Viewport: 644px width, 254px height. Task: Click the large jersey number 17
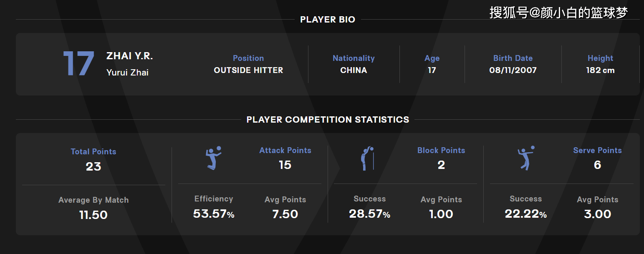click(78, 64)
